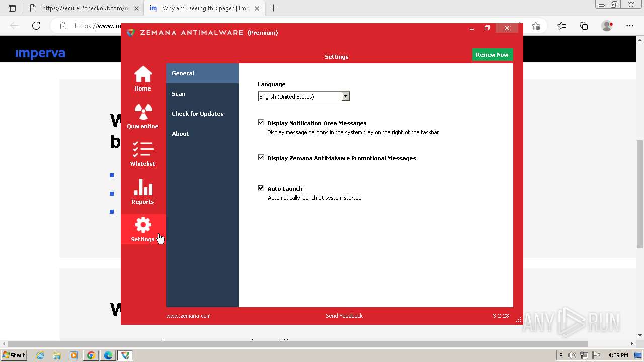Image resolution: width=644 pixels, height=362 pixels.
Task: Toggle Display Notification Area Messages checkbox
Action: click(x=261, y=122)
